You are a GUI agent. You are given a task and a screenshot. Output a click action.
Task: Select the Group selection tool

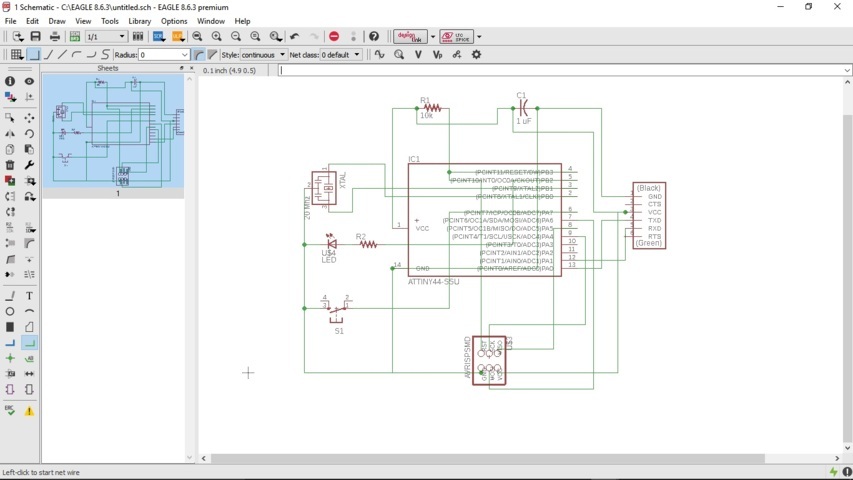coord(10,118)
